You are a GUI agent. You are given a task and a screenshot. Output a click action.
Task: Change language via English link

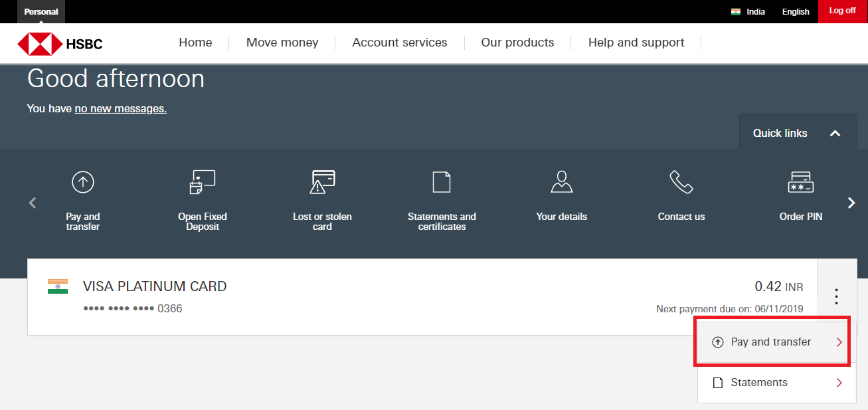796,11
